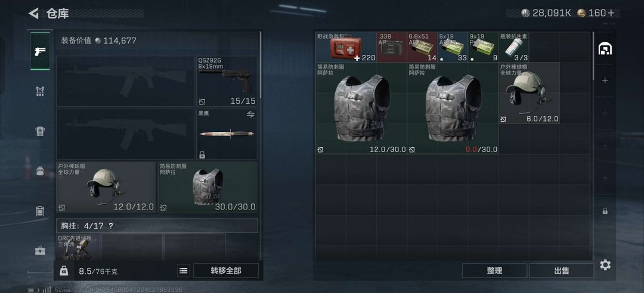This screenshot has width=644, height=293.
Task: Click the weight lock icon next to 8.5/76千克
Action: 64,271
